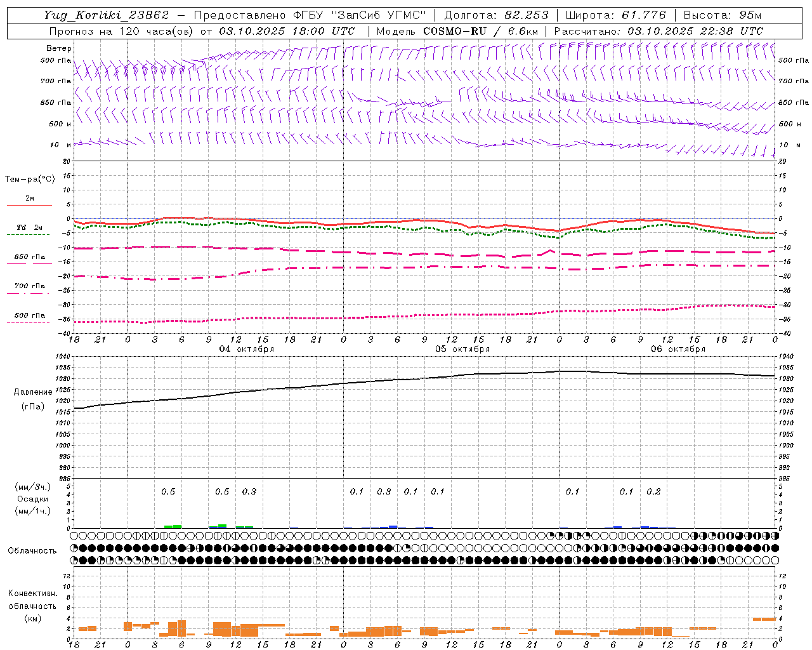Screen dimensions: 812x650
Task: Select the 500 м wind level label on left
Action: 61,124
